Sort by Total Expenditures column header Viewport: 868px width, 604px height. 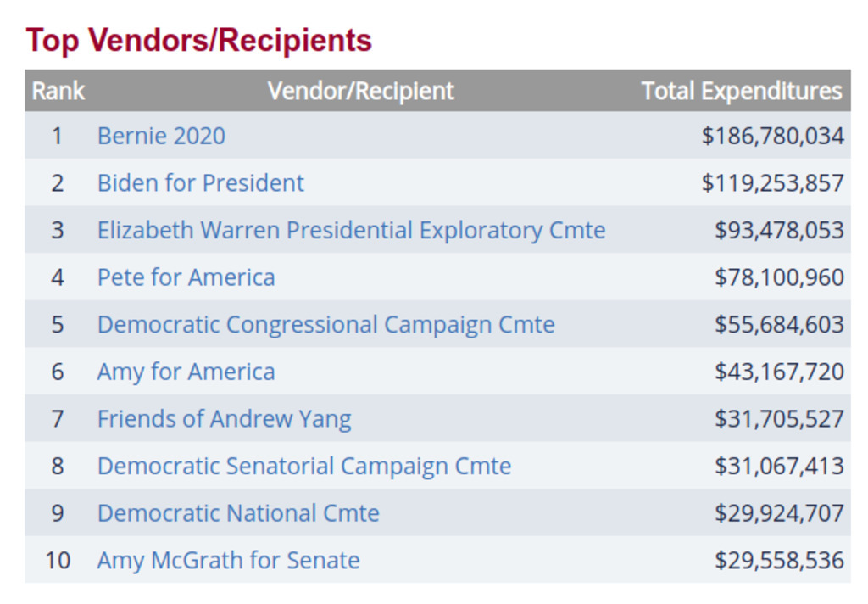[742, 91]
